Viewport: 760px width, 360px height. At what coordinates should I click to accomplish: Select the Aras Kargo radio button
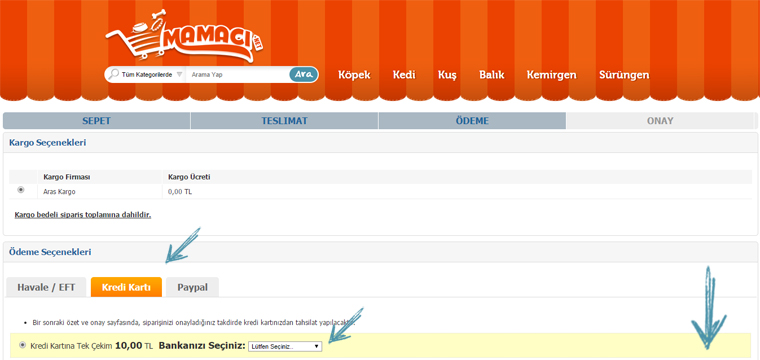point(21,190)
